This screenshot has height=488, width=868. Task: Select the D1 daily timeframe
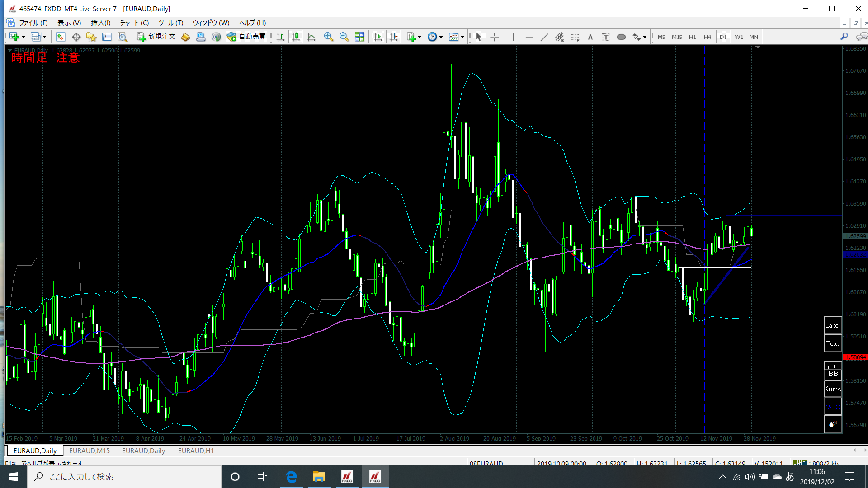[723, 37]
